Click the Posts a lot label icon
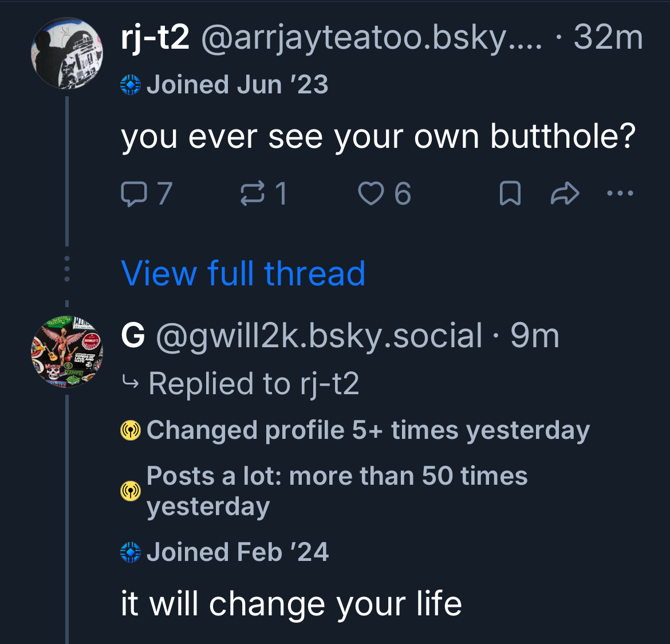The image size is (670, 644). pyautogui.click(x=131, y=491)
